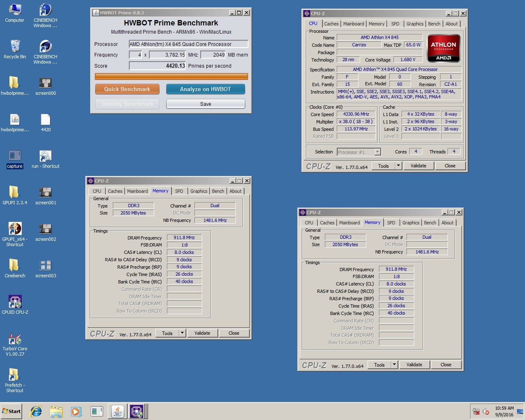Click the Core Speed value 4330.96 MHz

pos(356,114)
